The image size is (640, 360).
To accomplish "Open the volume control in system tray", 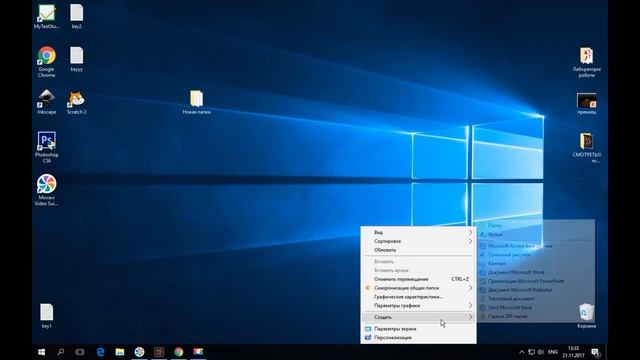I will 541,352.
